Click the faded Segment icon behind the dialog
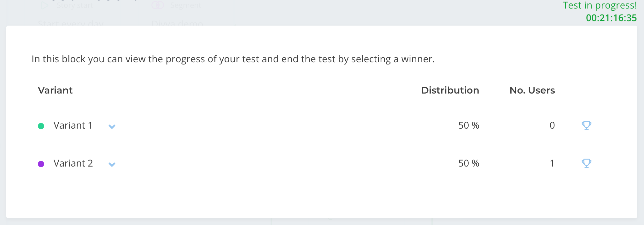This screenshot has height=225, width=644. pyautogui.click(x=158, y=5)
